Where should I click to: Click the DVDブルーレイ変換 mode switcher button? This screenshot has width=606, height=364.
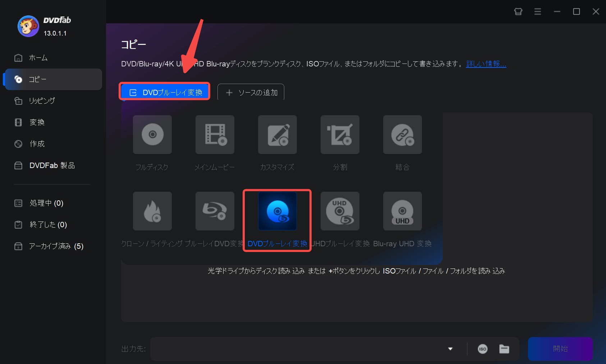165,92
